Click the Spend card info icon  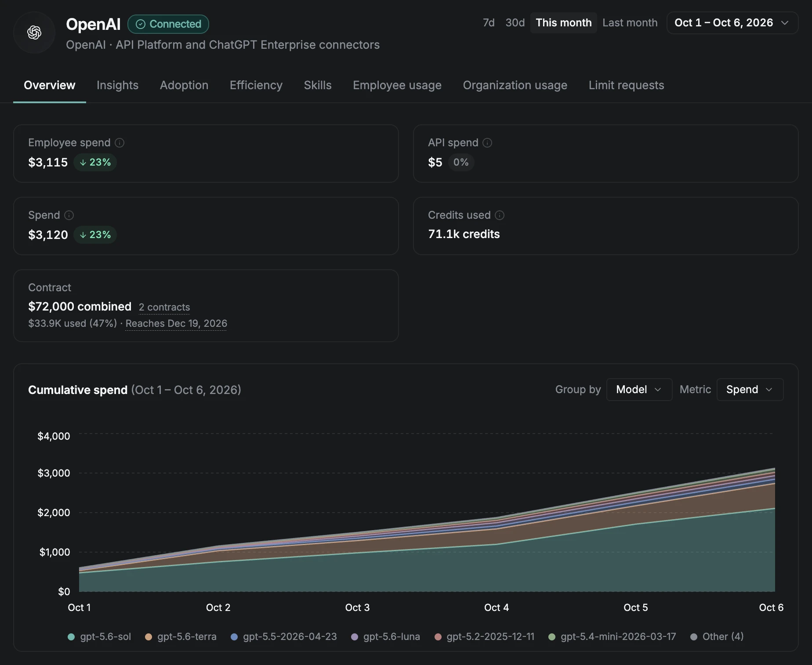(x=69, y=215)
